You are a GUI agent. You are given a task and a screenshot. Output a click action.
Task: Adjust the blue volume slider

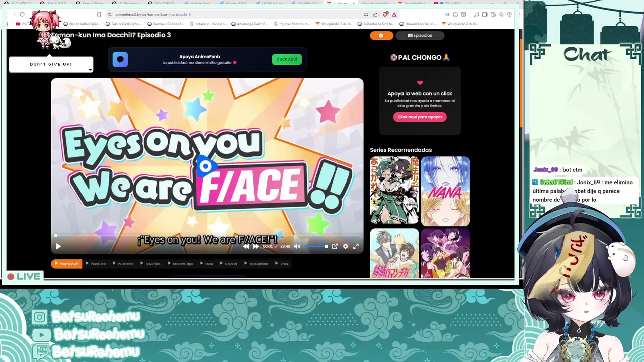click(316, 246)
